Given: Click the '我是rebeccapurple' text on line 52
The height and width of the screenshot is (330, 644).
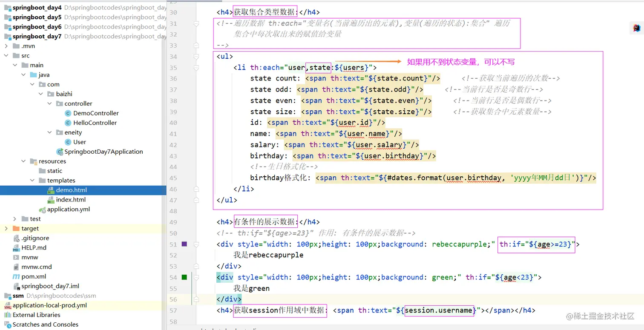Looking at the screenshot, I should click(x=268, y=255).
